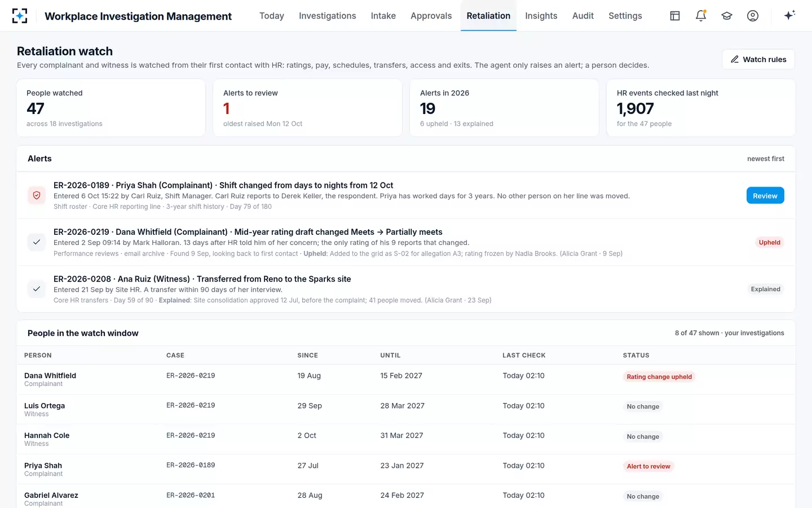Click the Upheld status badge
This screenshot has height=508, width=812.
(x=770, y=242)
